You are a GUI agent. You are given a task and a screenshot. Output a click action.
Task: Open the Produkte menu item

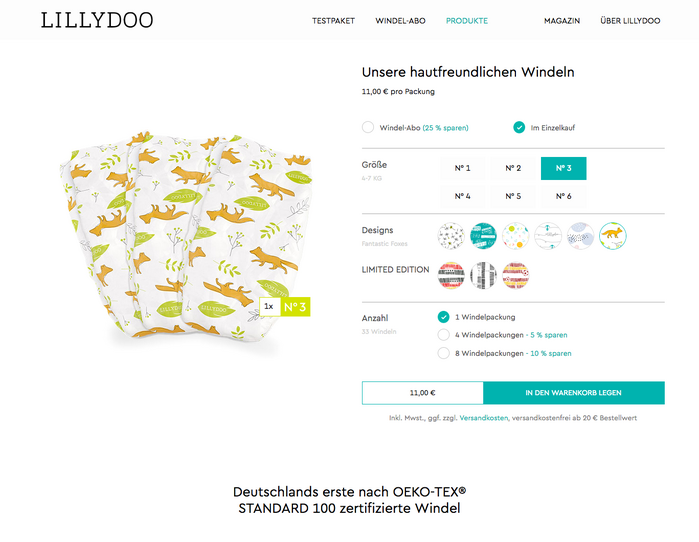(467, 21)
